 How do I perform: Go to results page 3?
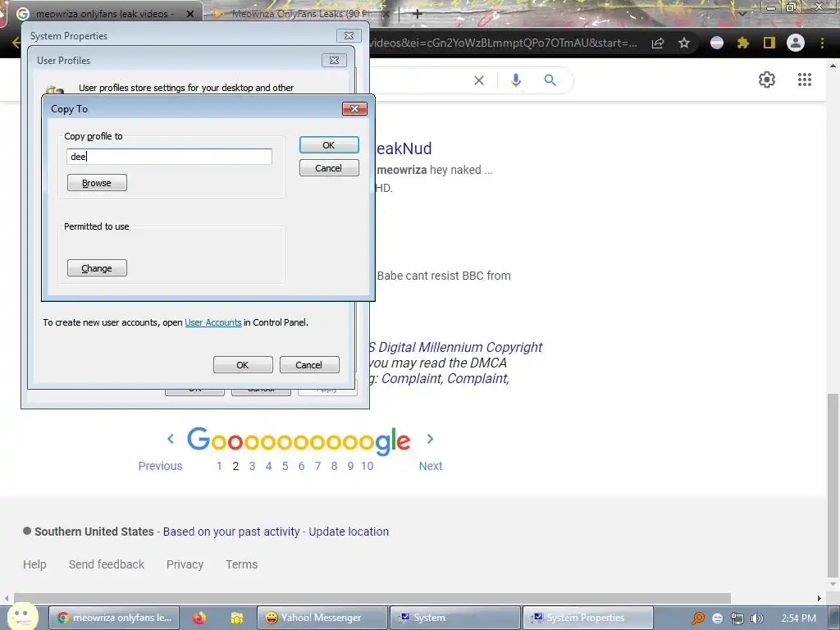(252, 466)
